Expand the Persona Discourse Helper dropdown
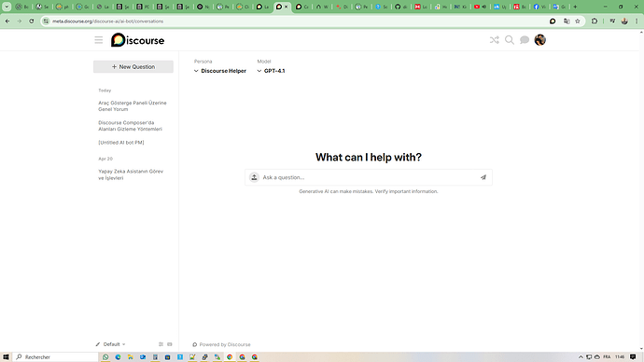 [x=220, y=71]
